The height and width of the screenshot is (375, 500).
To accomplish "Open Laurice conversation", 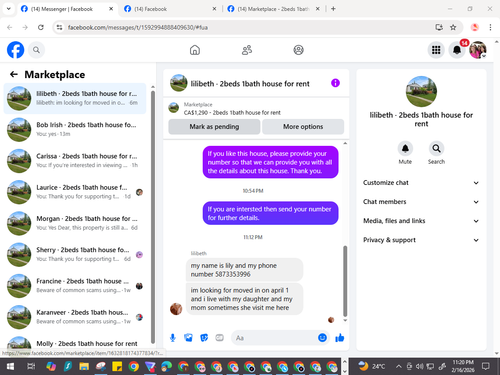I will tap(75, 192).
